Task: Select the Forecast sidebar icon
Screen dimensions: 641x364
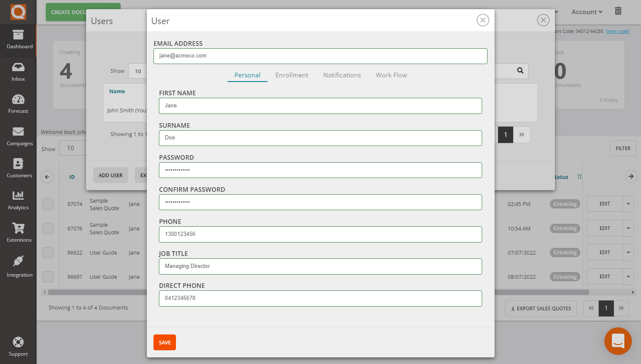Action: 18,104
